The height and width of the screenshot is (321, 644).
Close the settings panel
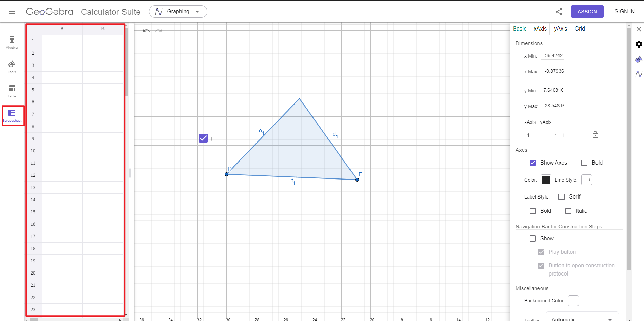pyautogui.click(x=639, y=29)
